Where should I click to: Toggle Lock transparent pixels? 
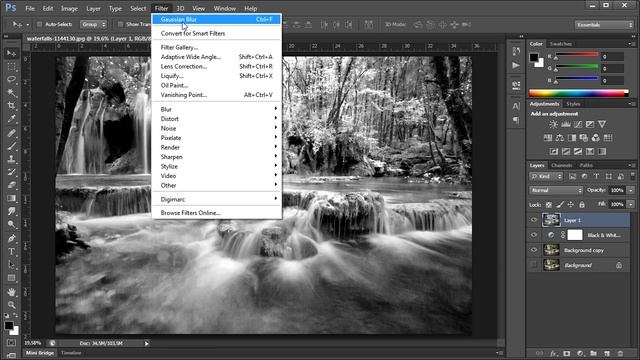coord(549,204)
